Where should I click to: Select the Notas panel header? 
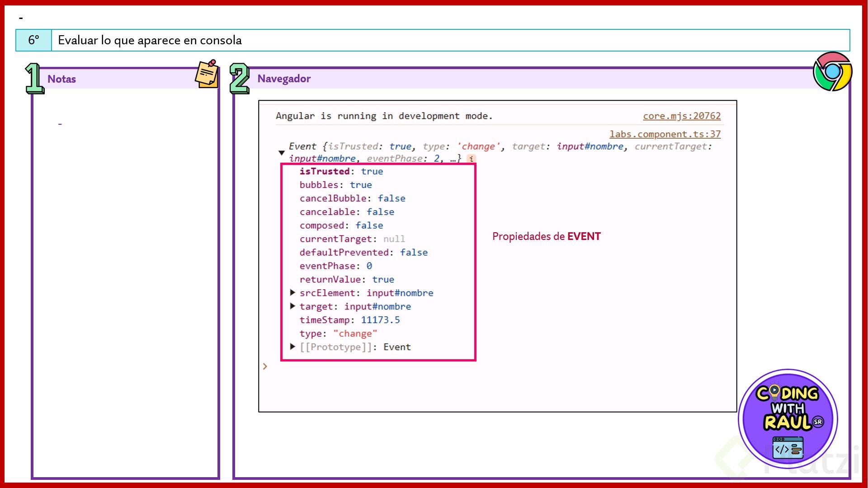tap(62, 79)
